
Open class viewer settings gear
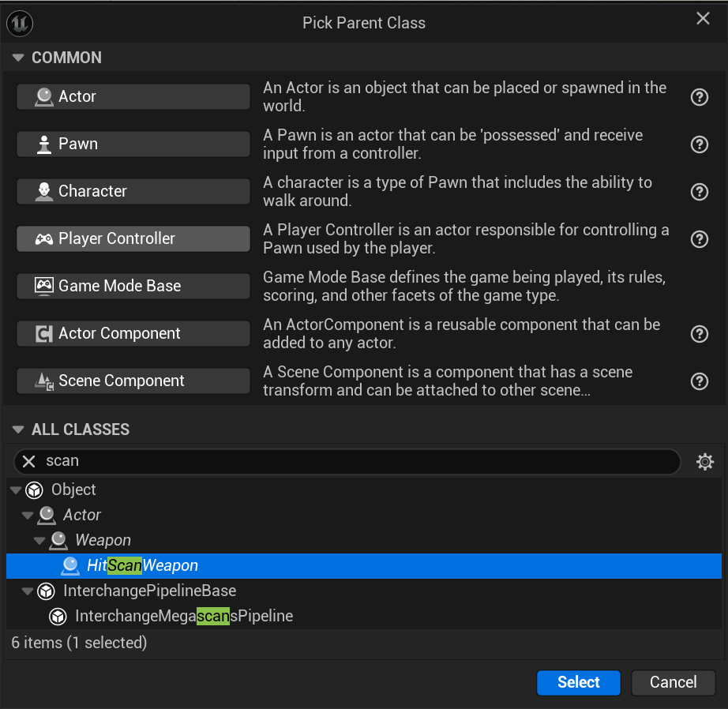705,462
